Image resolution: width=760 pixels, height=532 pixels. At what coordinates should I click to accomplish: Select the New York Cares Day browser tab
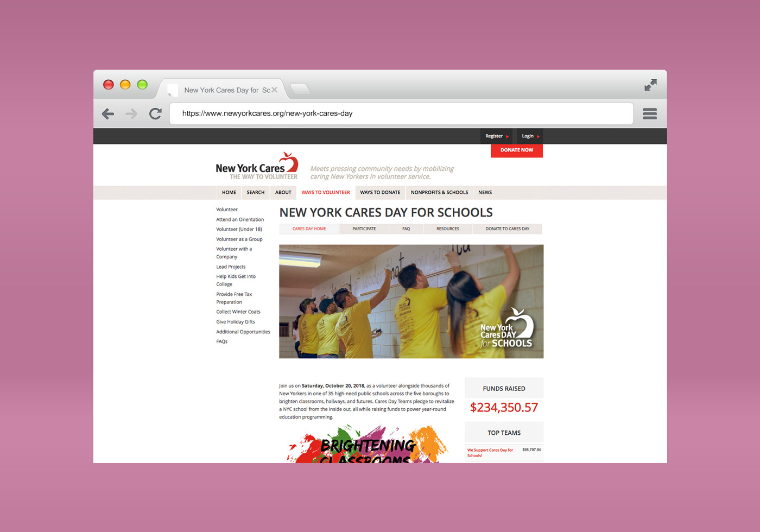pyautogui.click(x=223, y=89)
